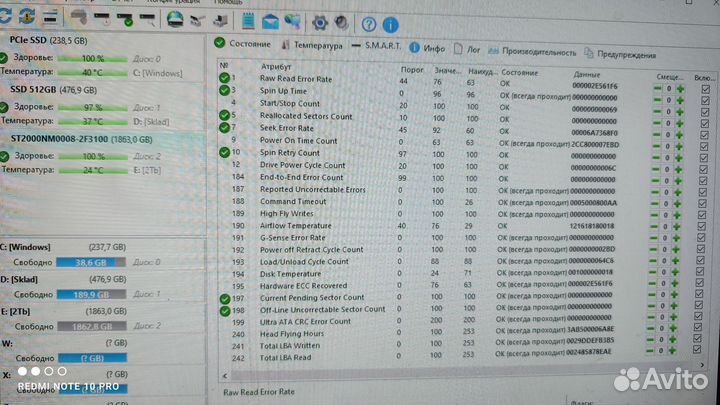This screenshot has height=405, width=720.
Task: Click the blue info circle toolbar icon
Action: pos(391,25)
